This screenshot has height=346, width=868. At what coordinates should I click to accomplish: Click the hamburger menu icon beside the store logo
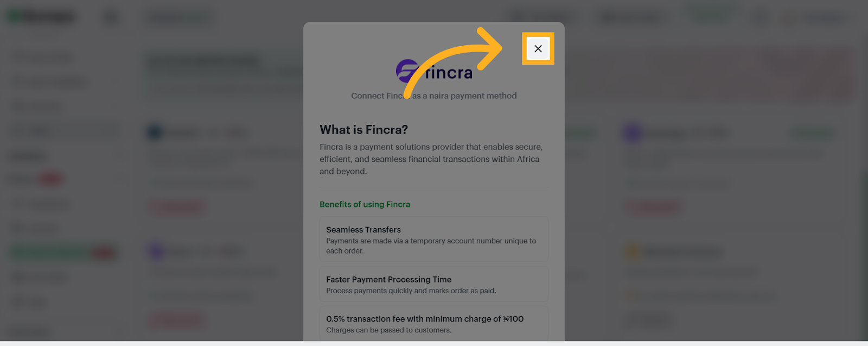click(x=111, y=17)
